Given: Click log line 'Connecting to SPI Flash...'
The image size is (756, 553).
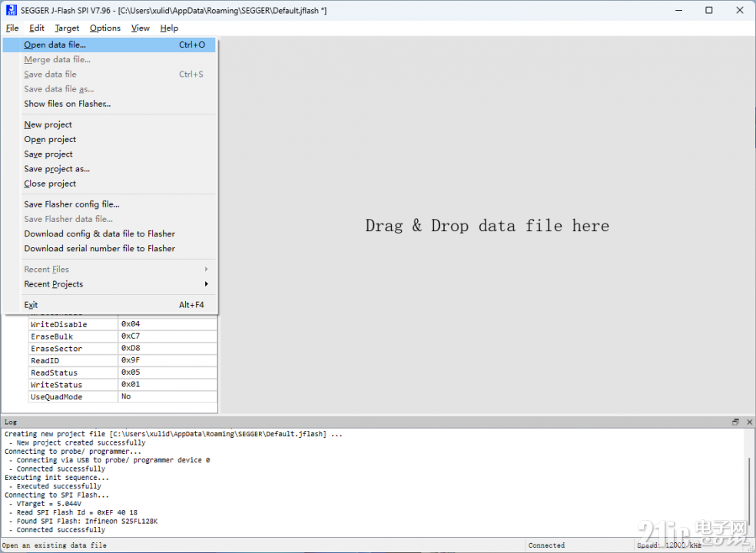Looking at the screenshot, I should tap(57, 495).
